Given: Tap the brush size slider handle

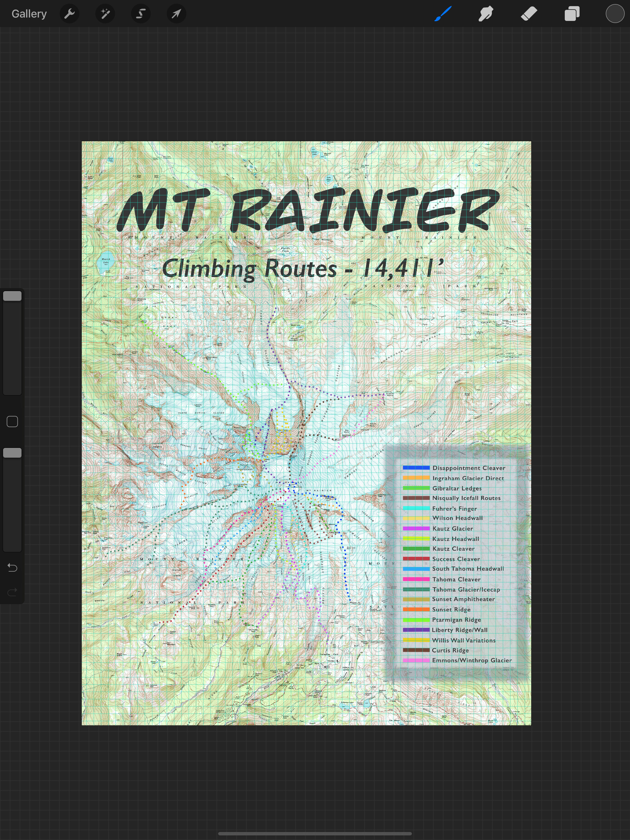Looking at the screenshot, I should (x=13, y=295).
